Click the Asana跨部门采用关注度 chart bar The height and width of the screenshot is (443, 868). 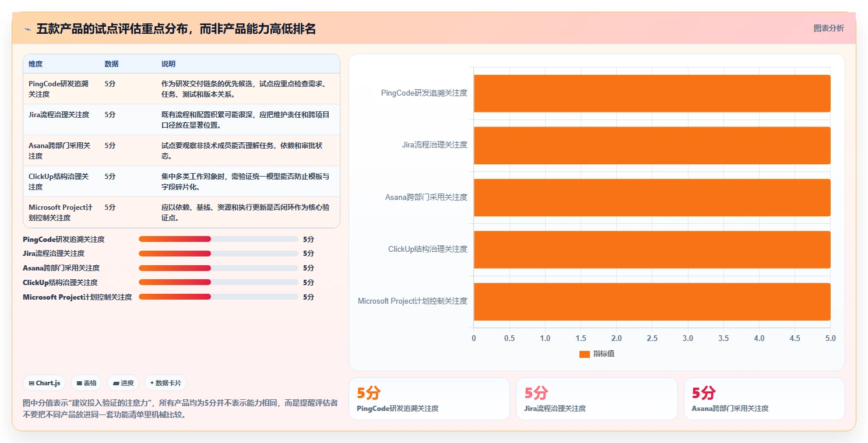[x=652, y=197]
